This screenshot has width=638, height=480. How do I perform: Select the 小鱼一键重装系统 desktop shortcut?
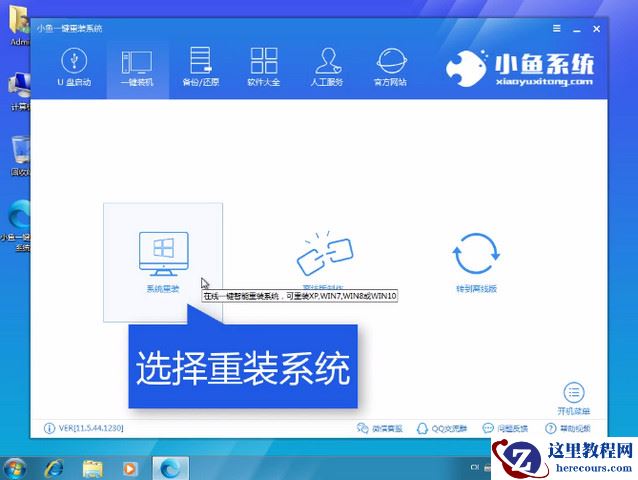(16, 226)
